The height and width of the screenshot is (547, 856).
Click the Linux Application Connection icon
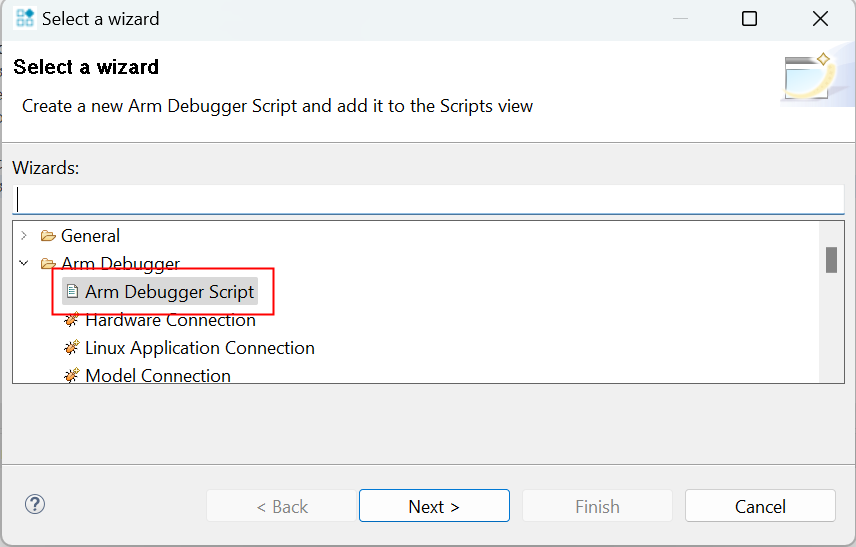pyautogui.click(x=72, y=348)
